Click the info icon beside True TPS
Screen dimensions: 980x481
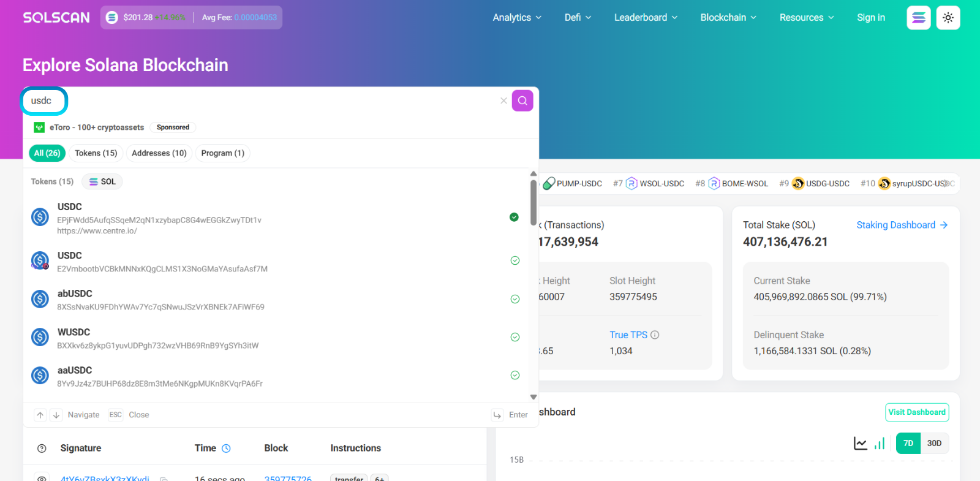(655, 335)
